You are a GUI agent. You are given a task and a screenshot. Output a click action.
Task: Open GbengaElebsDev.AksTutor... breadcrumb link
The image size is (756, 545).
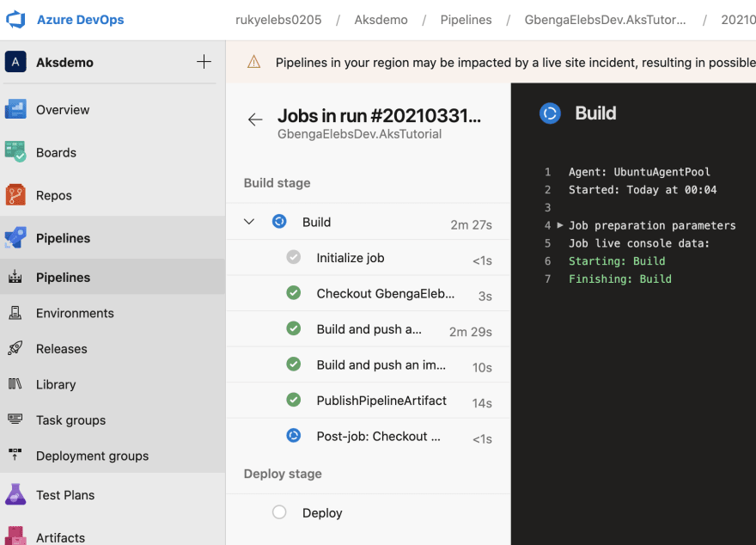605,20
